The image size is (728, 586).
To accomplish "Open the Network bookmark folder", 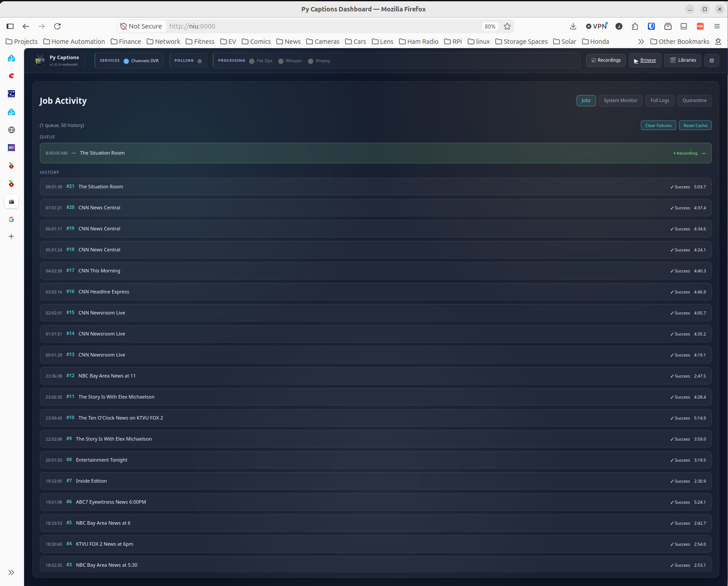I will (163, 42).
